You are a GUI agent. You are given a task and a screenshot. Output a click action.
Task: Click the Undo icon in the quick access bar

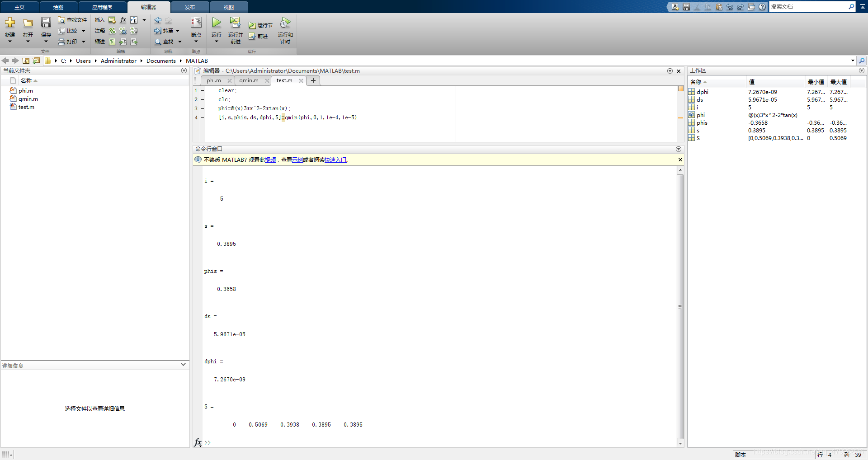(730, 7)
